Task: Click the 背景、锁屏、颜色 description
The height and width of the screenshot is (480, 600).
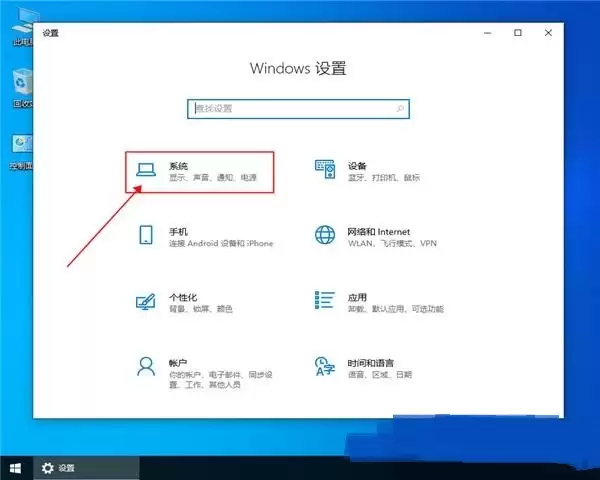Action: (x=201, y=309)
